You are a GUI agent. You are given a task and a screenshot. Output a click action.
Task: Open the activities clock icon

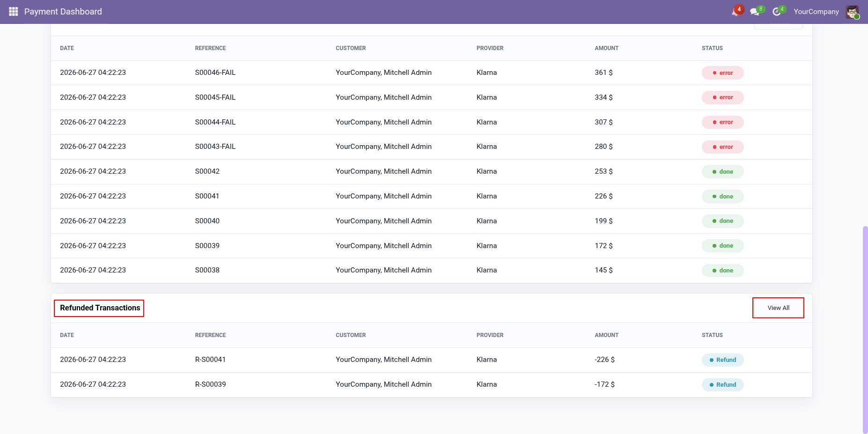[x=778, y=11]
